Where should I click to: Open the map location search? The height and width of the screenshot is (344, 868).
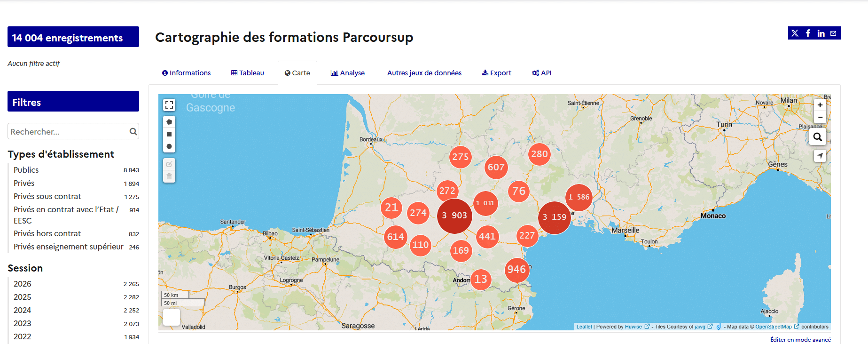(818, 137)
